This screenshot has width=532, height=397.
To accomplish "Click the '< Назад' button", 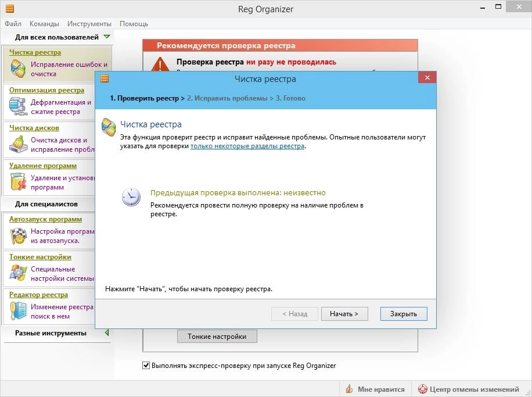I will [294, 314].
